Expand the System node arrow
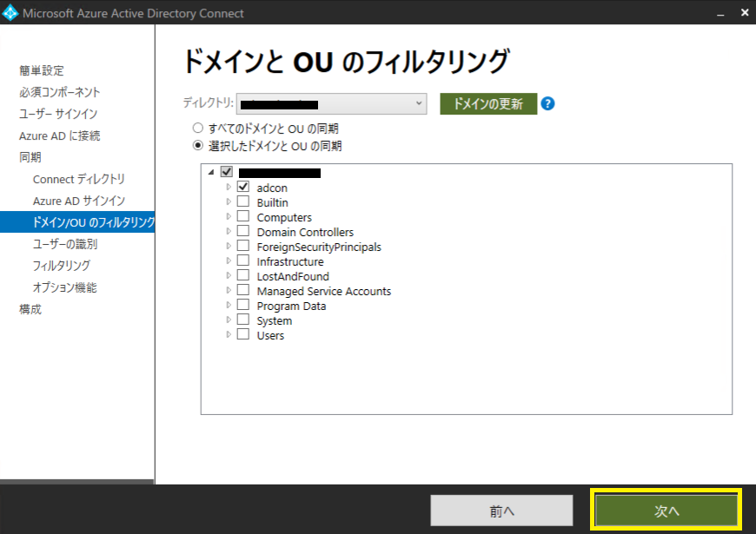Viewport: 756px width, 534px height. tap(229, 320)
